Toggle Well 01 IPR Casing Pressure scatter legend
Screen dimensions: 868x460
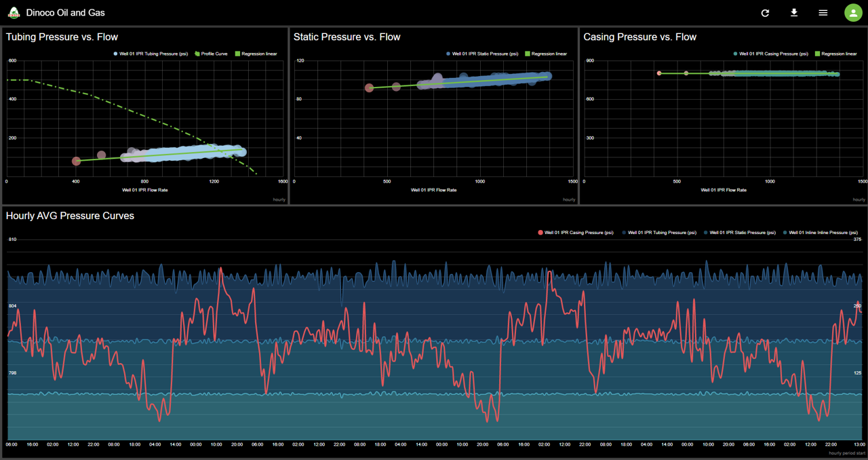tap(770, 54)
